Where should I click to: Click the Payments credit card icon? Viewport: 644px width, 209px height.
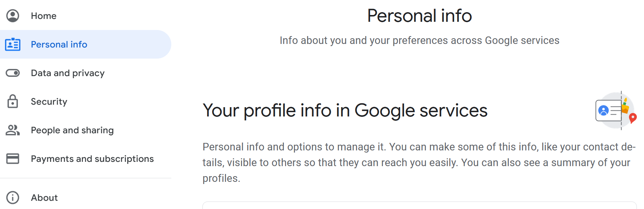pos(13,159)
